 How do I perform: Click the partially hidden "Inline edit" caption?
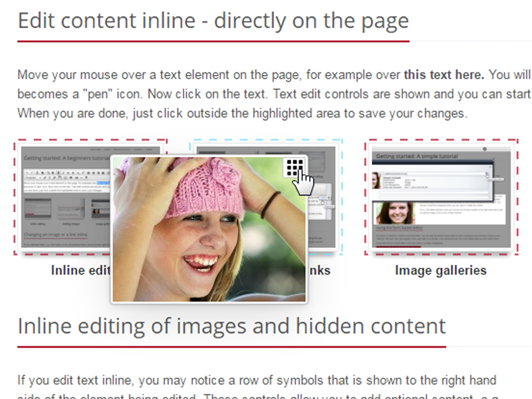79,271
